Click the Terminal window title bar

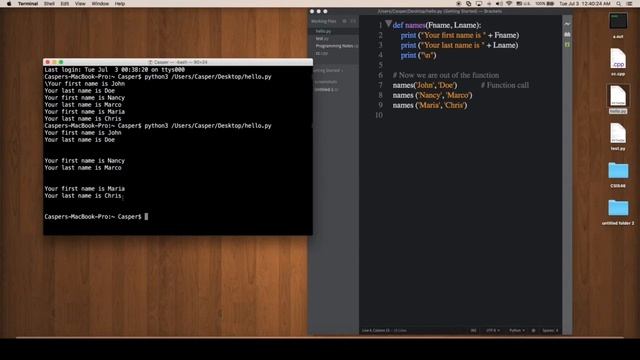point(178,62)
